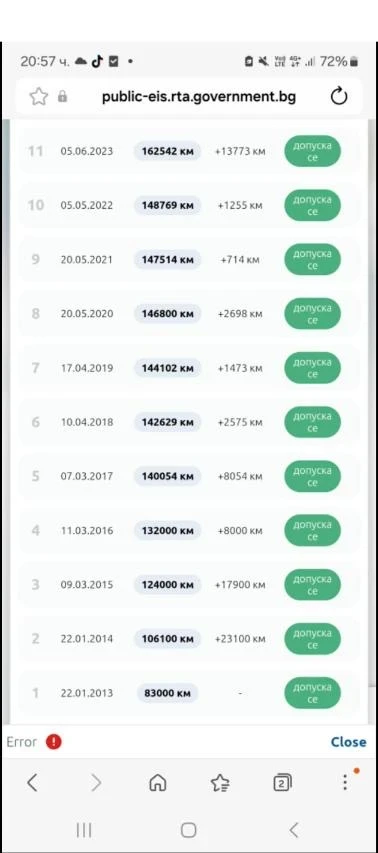Tap the 162542 км mileage badge
This screenshot has height=853, width=378.
[168, 151]
